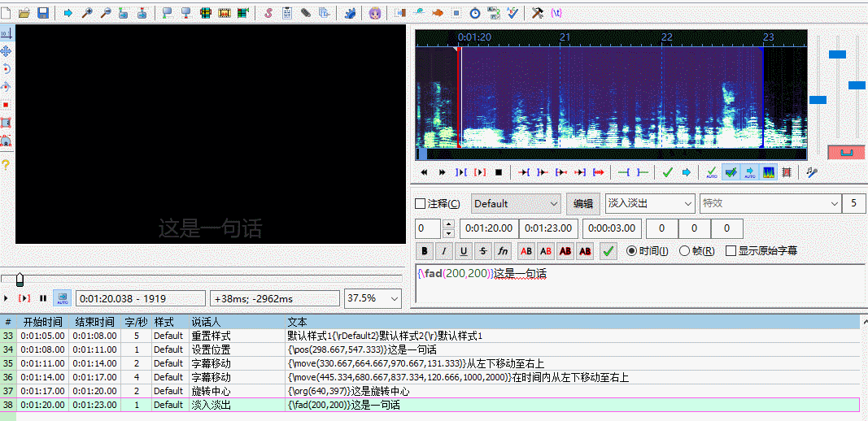The image size is (868, 421).
Task: Toggle the 注释 comment checkbox
Action: pos(421,204)
